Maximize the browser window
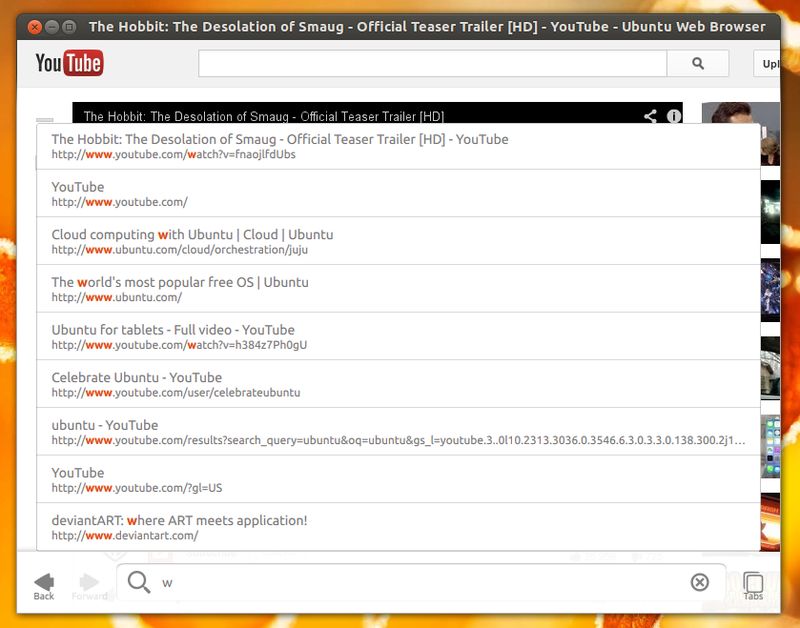This screenshot has width=800, height=628. [x=69, y=27]
